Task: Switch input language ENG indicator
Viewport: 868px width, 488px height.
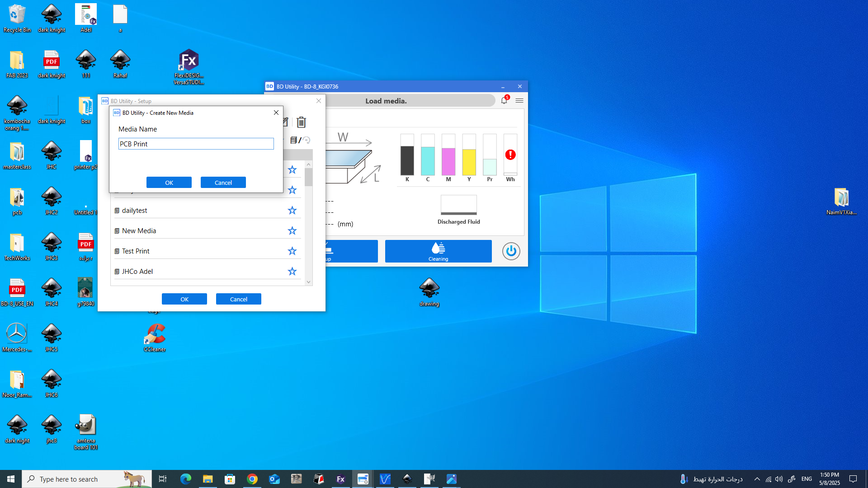Action: tap(807, 479)
